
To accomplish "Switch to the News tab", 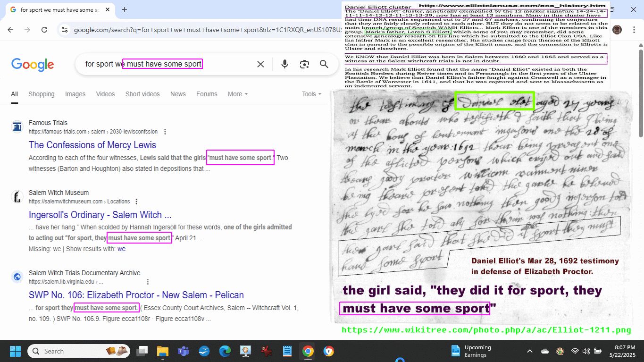I will pos(178,94).
